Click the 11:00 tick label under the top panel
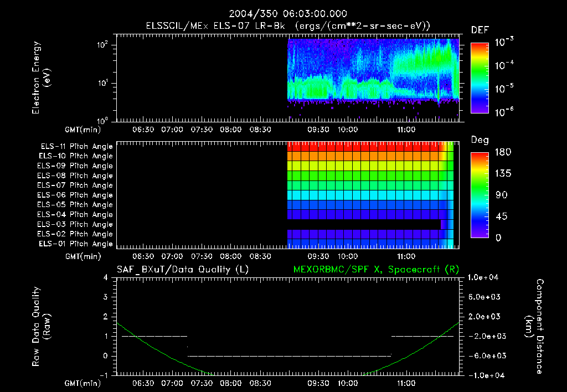 [406, 130]
